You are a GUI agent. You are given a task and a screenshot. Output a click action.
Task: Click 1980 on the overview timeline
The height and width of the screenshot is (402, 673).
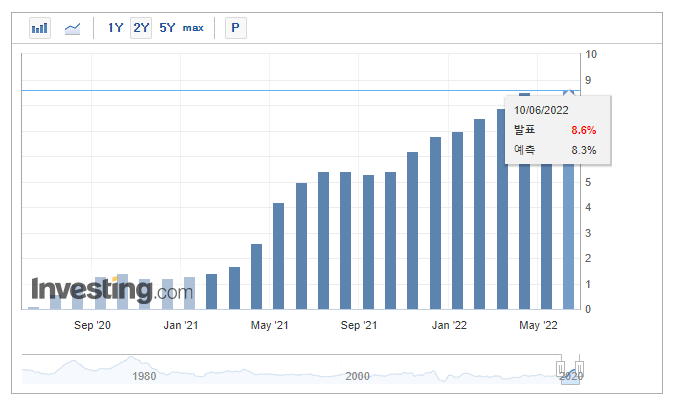point(144,376)
